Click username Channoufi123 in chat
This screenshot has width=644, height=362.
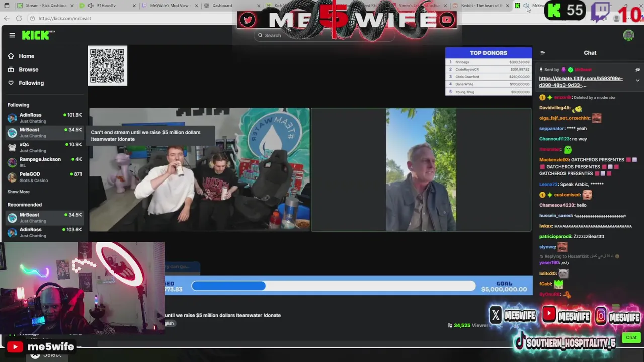[554, 139]
